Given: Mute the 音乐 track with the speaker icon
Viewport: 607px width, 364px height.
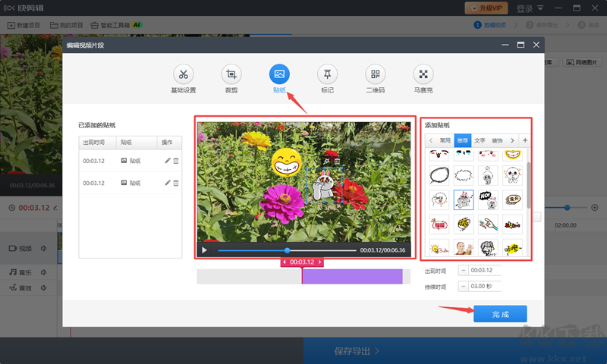Looking at the screenshot, I should pyautogui.click(x=44, y=272).
